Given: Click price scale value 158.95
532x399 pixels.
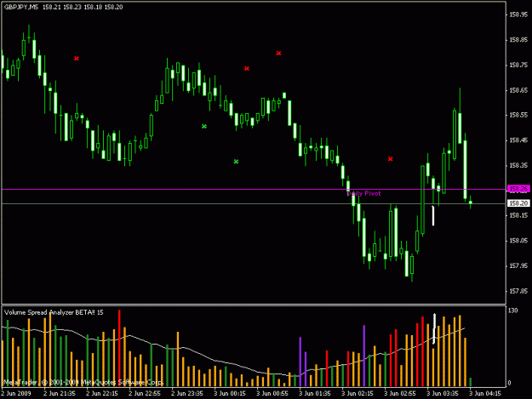Looking at the screenshot, I should pos(518,14).
